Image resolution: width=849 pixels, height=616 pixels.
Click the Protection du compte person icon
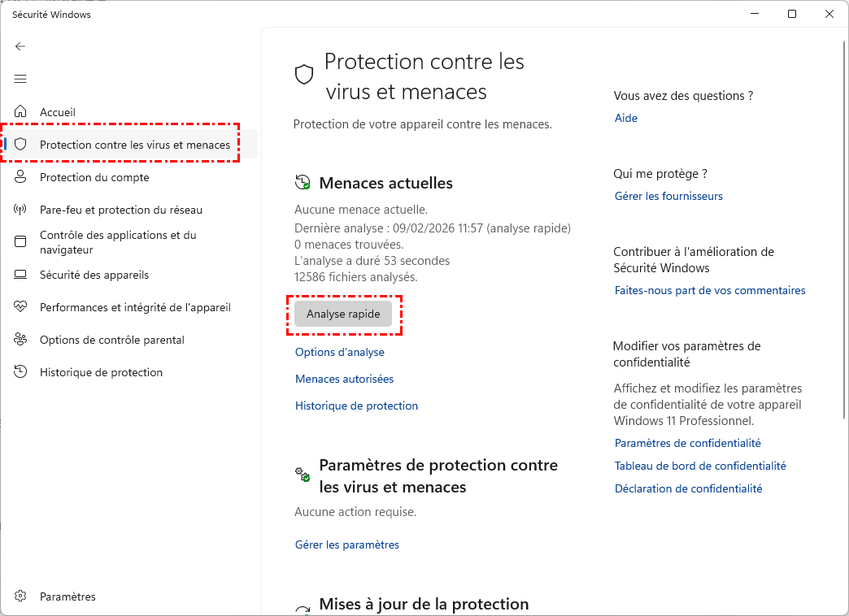(x=21, y=177)
